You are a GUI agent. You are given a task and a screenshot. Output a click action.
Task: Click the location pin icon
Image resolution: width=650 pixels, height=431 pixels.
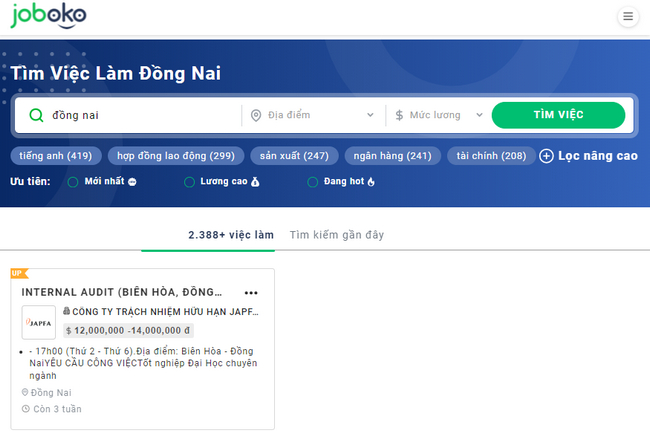pyautogui.click(x=256, y=115)
